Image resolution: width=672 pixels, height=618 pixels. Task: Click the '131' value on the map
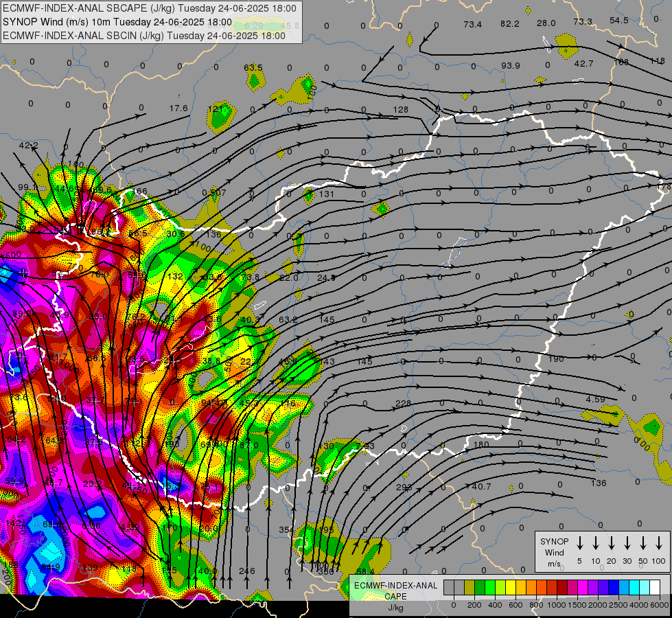[x=327, y=194]
